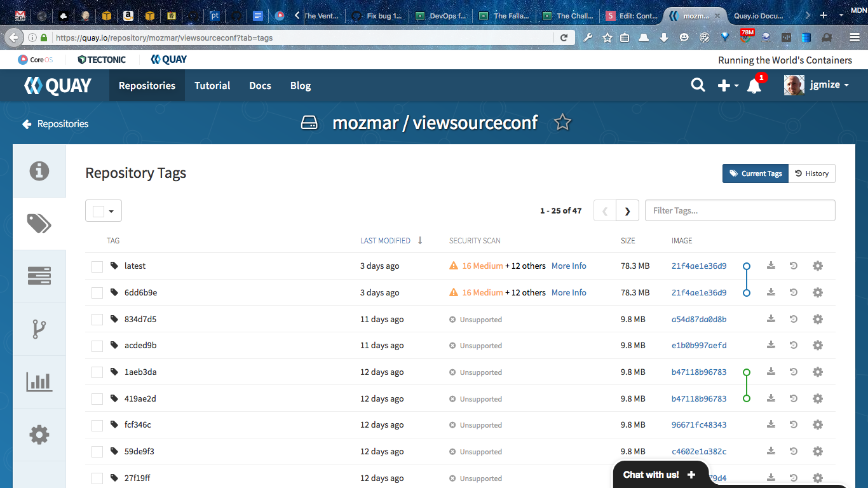Screen dimensions: 868x488
Task: Open the usage logs chart tab
Action: pyautogui.click(x=39, y=382)
